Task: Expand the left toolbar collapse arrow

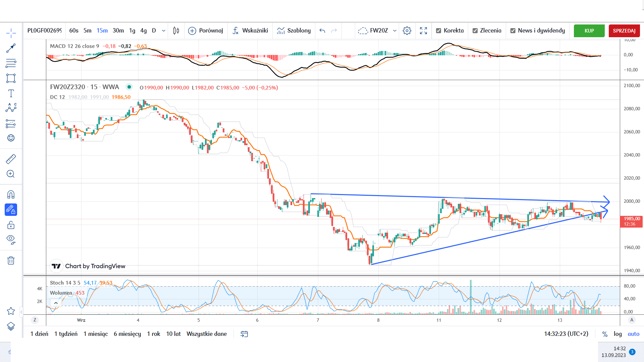Action: 21,312
